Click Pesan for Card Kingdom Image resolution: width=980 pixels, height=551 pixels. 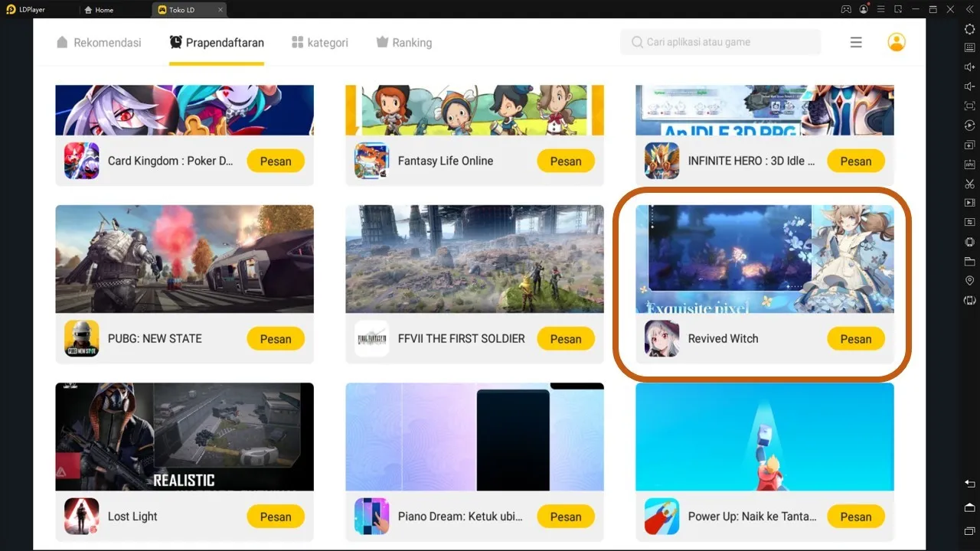pyautogui.click(x=276, y=161)
